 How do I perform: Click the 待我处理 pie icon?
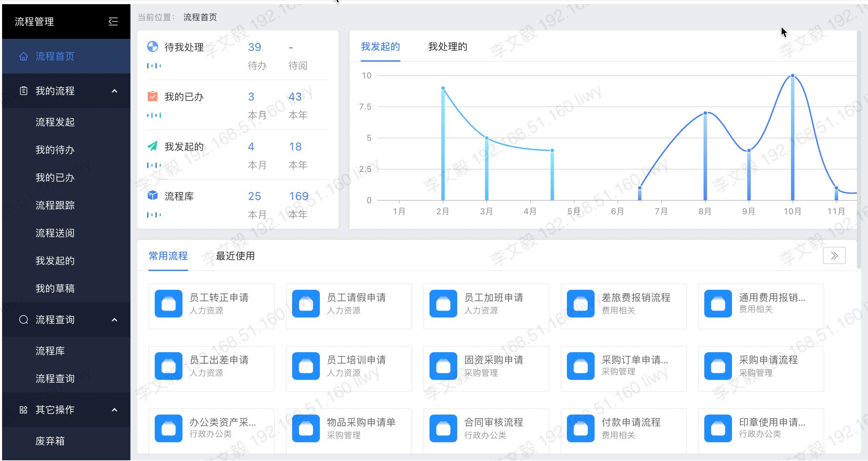[x=153, y=46]
